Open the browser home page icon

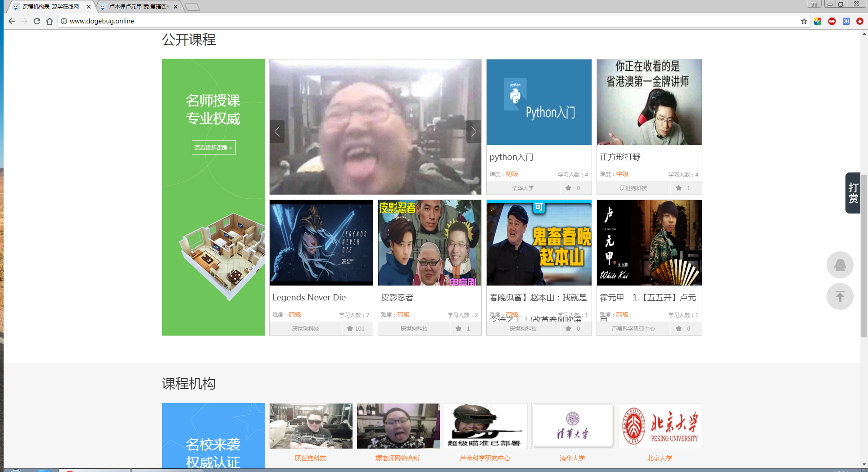click(x=50, y=21)
